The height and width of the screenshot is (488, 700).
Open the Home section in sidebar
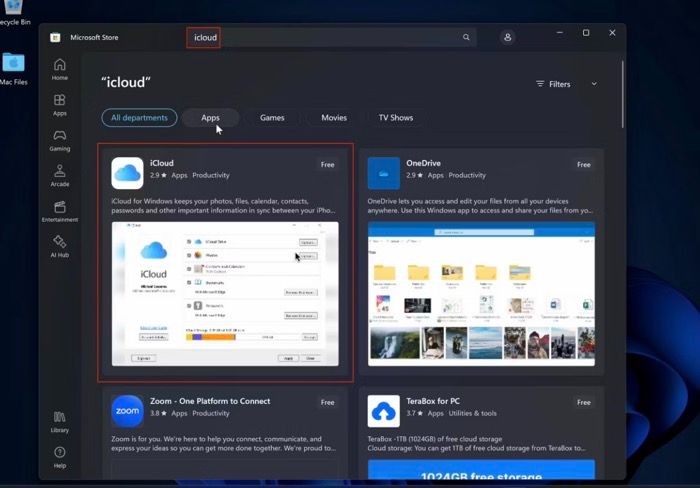pyautogui.click(x=60, y=70)
